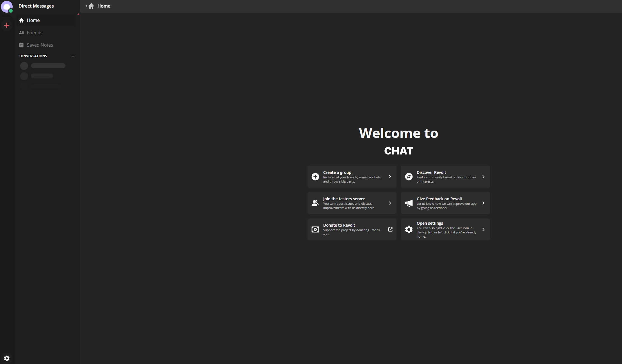Open settings via bottom-left gear icon
The width and height of the screenshot is (622, 364).
click(x=7, y=358)
